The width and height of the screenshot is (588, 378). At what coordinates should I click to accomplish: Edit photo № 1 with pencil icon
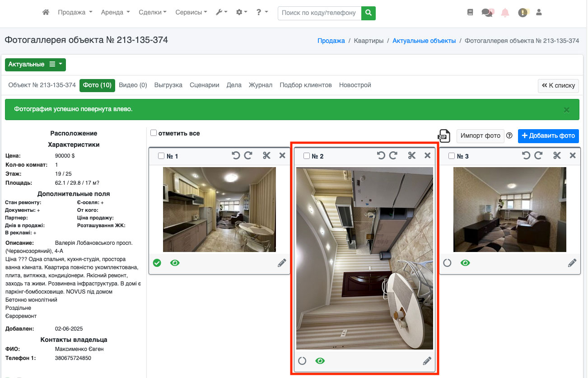pos(282,263)
